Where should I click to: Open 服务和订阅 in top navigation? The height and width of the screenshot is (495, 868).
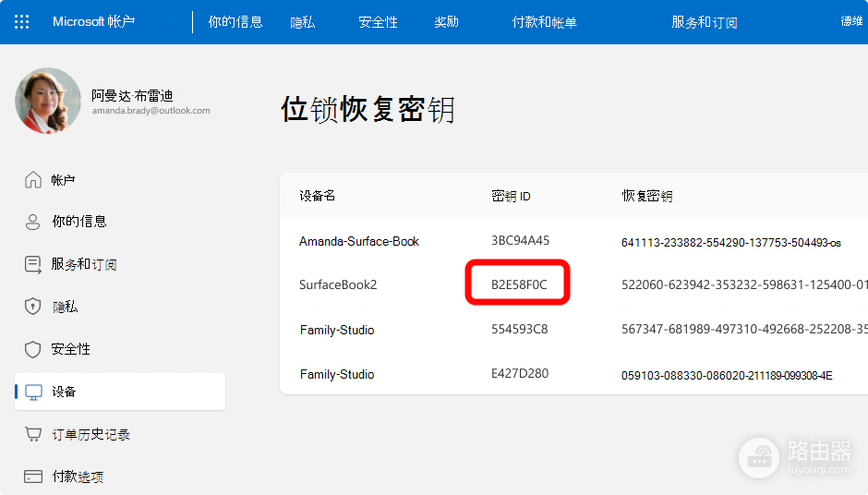click(705, 22)
